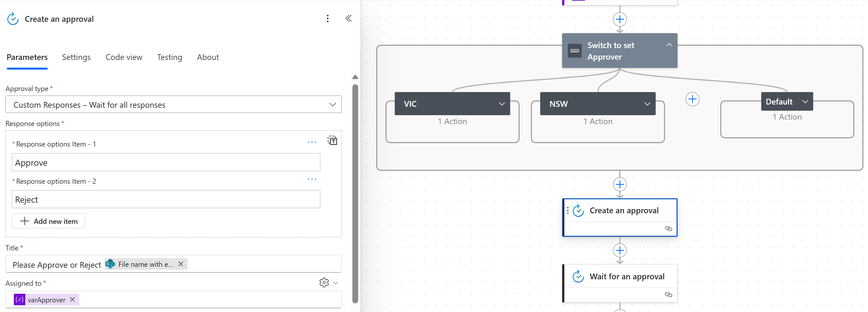Open advanced settings gear for Assigned to
868x312 pixels.
click(324, 283)
